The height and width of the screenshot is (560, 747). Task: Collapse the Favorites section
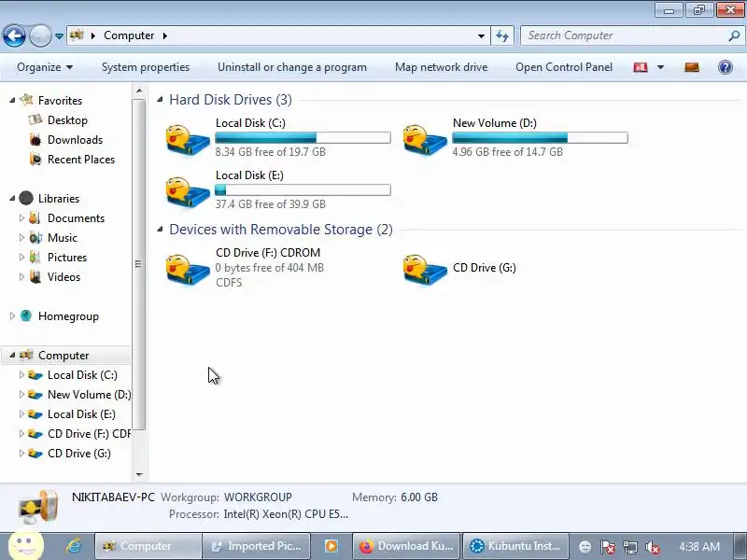coord(12,101)
